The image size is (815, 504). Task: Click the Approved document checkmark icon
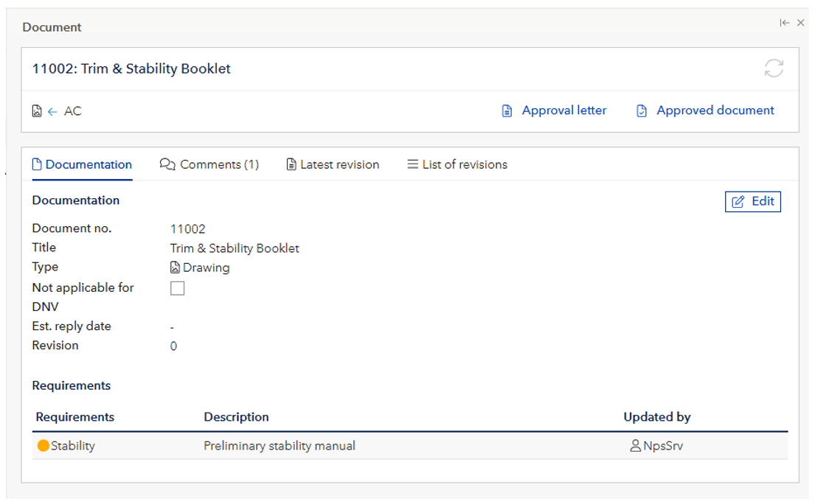tap(642, 111)
